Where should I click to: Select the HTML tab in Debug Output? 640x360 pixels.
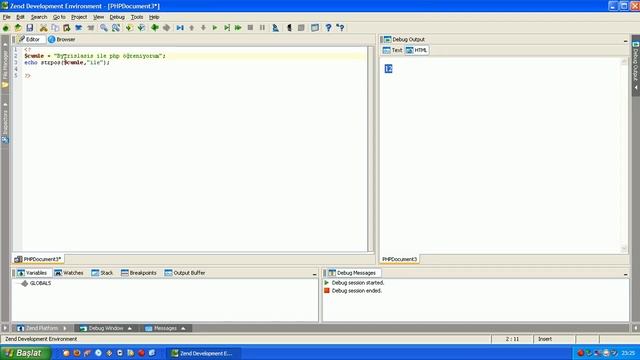click(417, 50)
